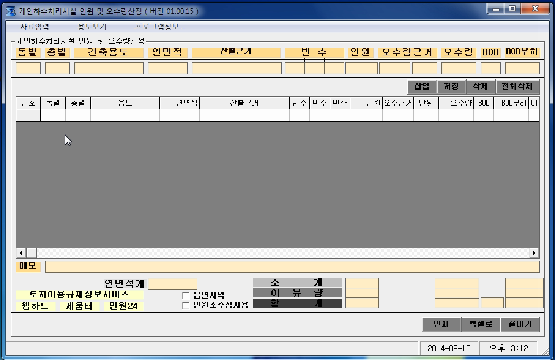
Task: Click the input field under 동별 header
Action: coord(28,68)
